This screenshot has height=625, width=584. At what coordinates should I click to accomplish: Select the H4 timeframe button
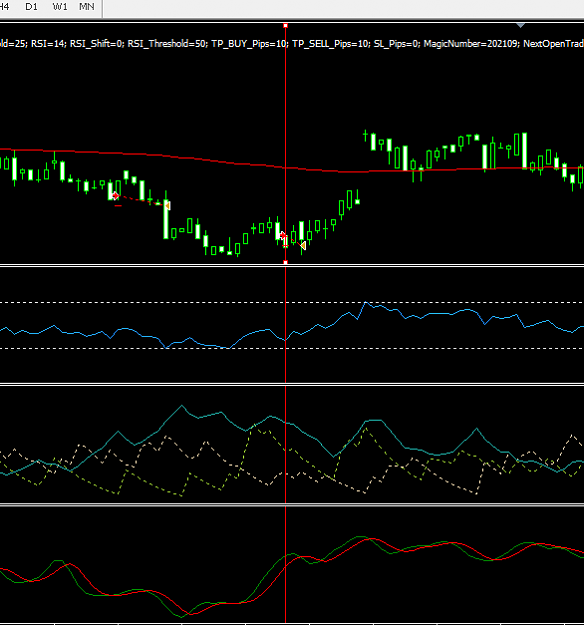pos(5,7)
